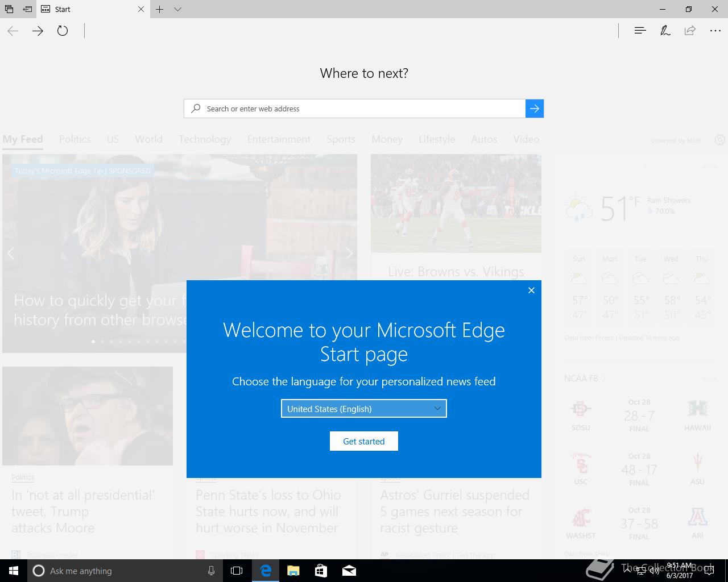Open the Moore article photo thumbnail
Image resolution: width=728 pixels, height=582 pixels.
point(88,416)
